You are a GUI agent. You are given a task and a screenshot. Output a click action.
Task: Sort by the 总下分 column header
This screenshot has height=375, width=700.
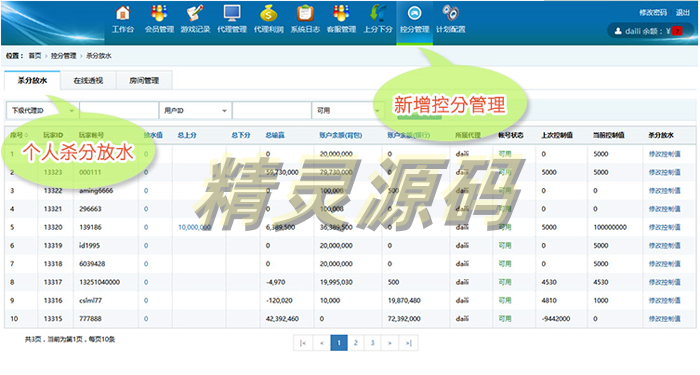(241, 135)
